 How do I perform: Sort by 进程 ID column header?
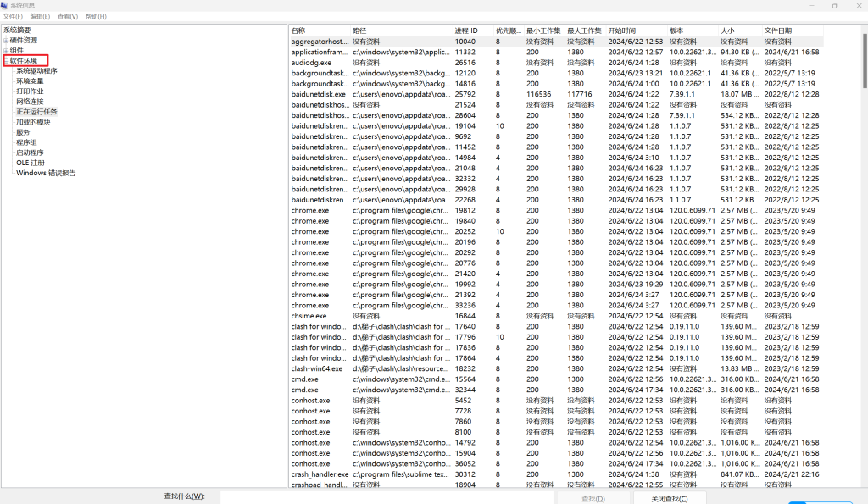(x=466, y=30)
